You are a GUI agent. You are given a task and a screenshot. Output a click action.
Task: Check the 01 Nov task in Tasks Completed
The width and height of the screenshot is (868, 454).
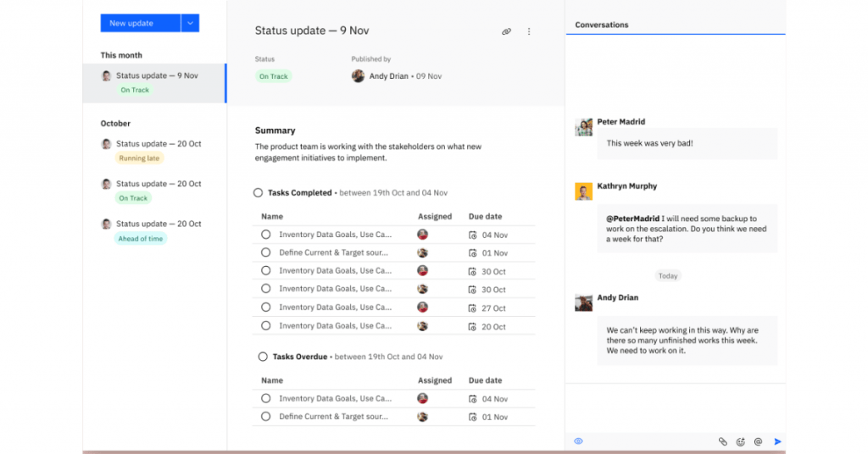[x=265, y=252]
